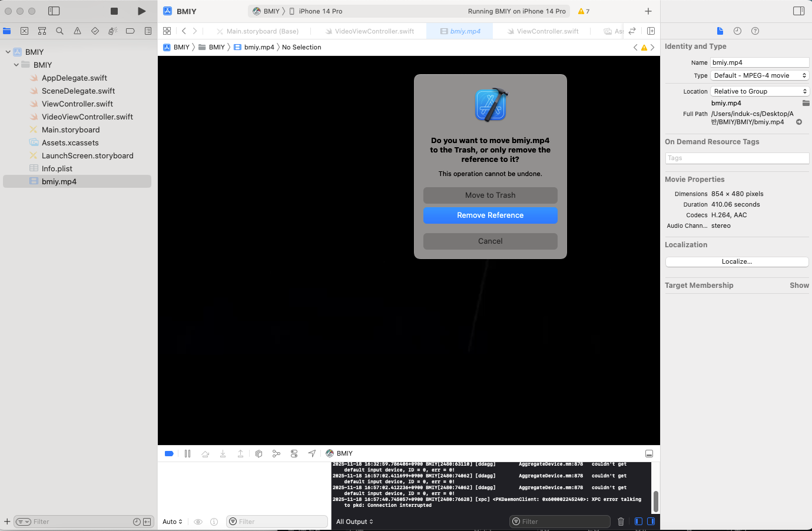Click the On Demand Resource Tags field

737,158
